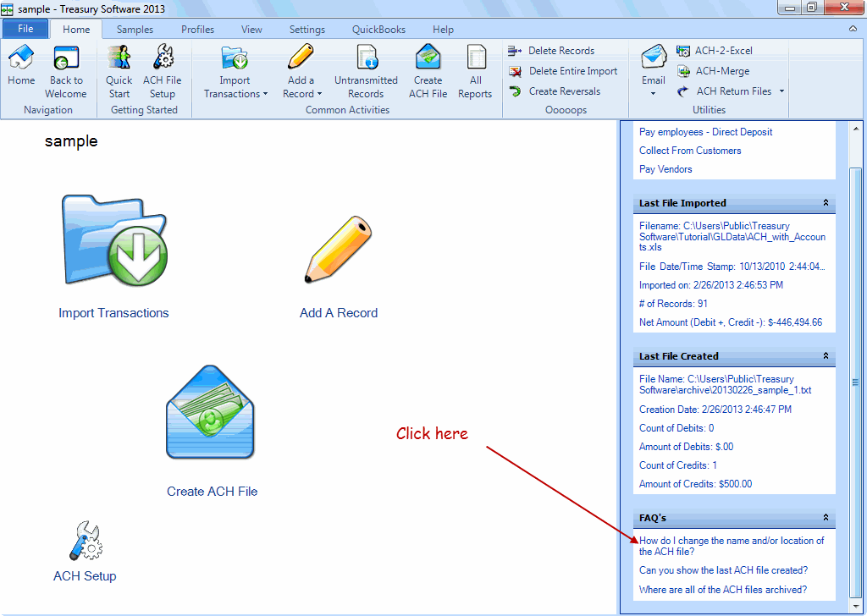Click Collect From Customers link
867x616 pixels.
click(x=690, y=151)
